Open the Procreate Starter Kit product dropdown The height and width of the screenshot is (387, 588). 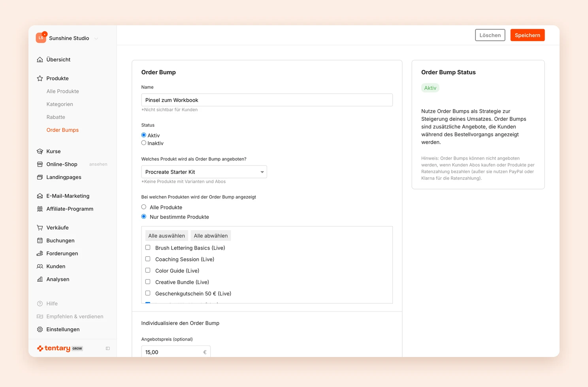click(204, 172)
